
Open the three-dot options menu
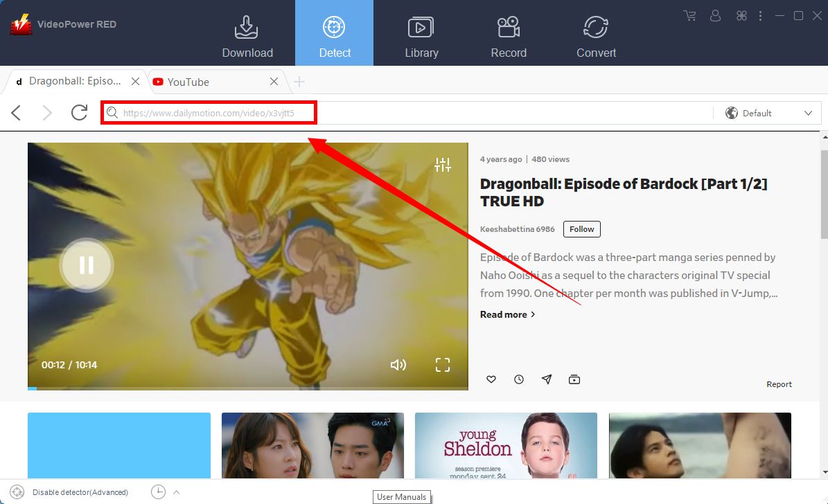760,16
